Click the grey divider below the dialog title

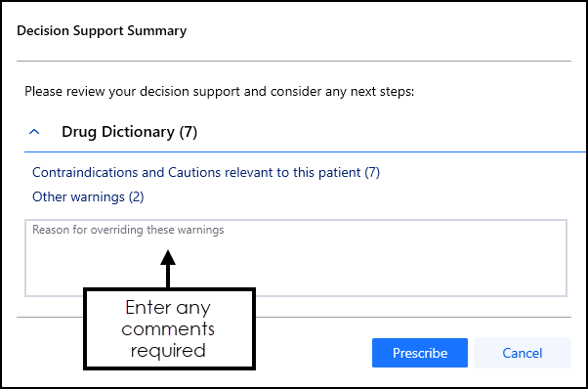tap(294, 61)
